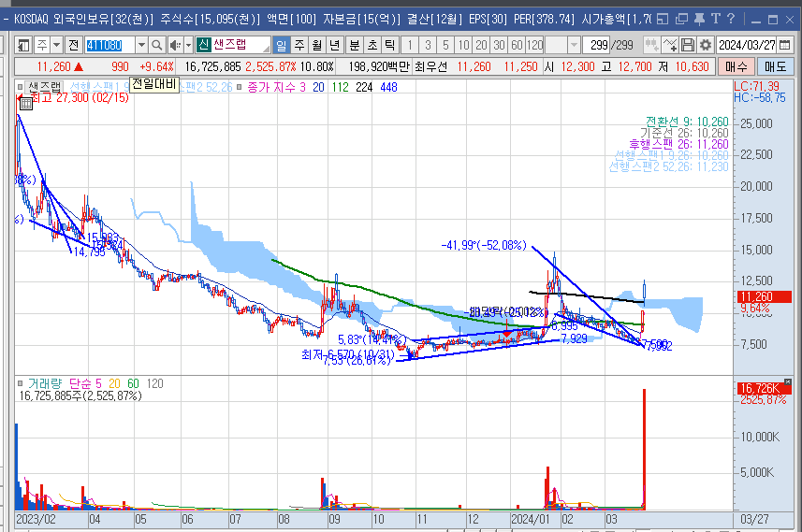
Task: Click the 전환선 9: 10,260 indicator label
Action: pyautogui.click(x=687, y=122)
